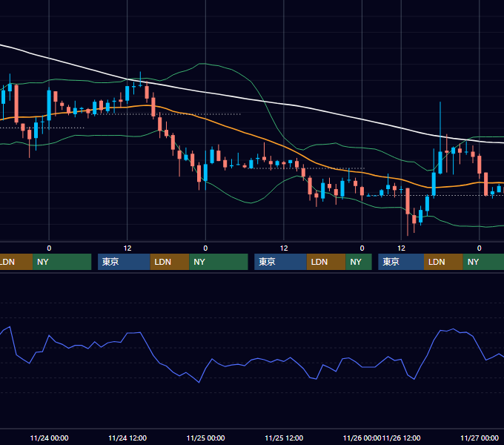Click the 11/24 00:00 date label
This screenshot has width=504, height=445.
[x=49, y=438]
